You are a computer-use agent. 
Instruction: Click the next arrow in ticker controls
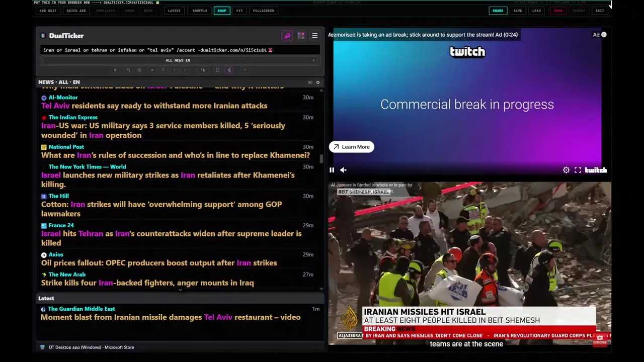coord(185,70)
